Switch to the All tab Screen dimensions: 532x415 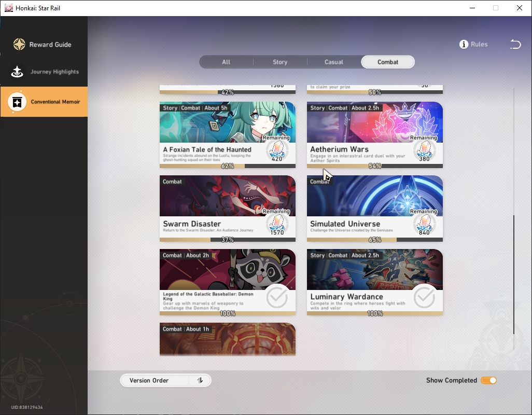coord(226,62)
